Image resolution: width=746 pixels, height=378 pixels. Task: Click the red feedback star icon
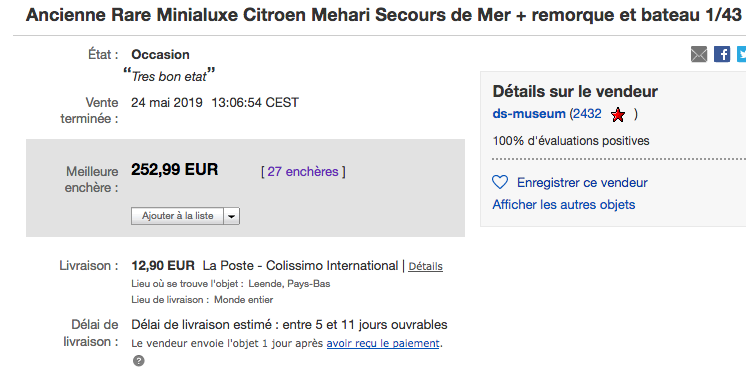(618, 115)
